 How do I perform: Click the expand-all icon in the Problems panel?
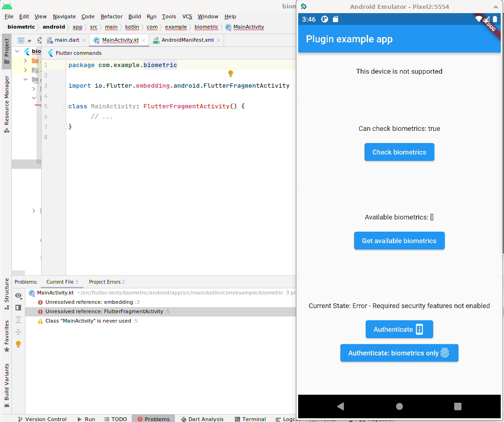[x=18, y=319]
